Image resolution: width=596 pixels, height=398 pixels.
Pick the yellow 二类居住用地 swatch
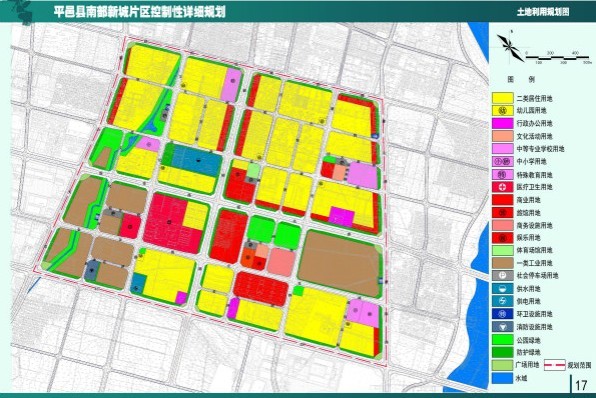point(502,98)
